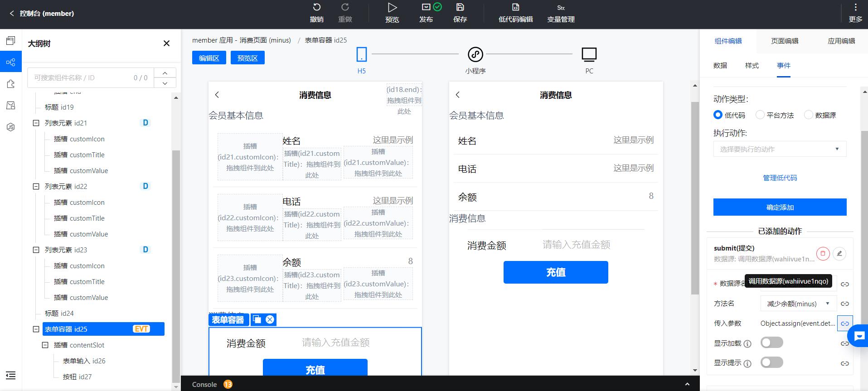Click the canvas vertical scrollbar
The height and width of the screenshot is (391, 868).
click(695, 198)
